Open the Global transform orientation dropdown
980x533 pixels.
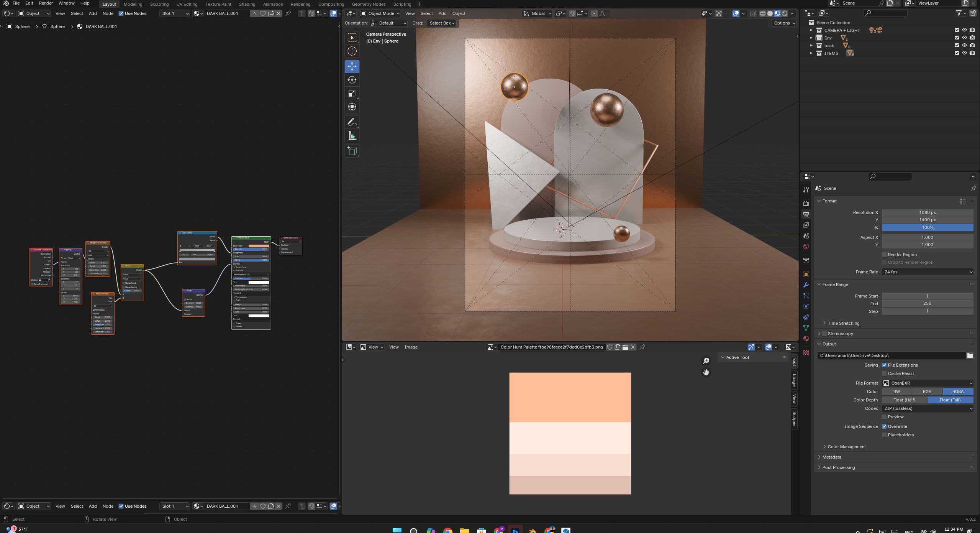tap(538, 13)
